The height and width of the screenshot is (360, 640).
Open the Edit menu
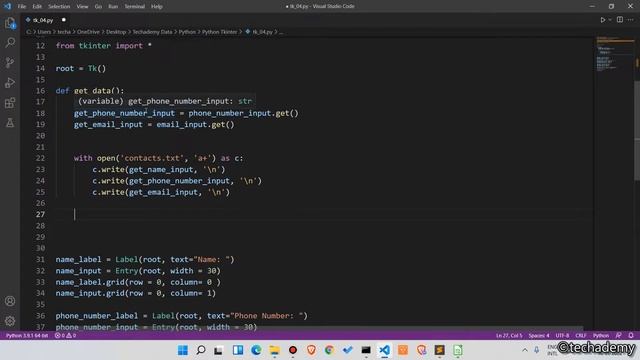(x=37, y=7)
